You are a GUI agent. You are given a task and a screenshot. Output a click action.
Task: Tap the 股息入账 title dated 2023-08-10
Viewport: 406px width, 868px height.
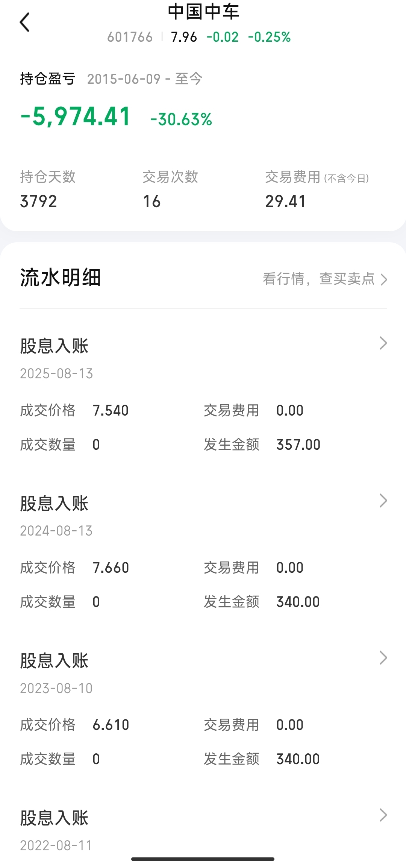point(54,661)
